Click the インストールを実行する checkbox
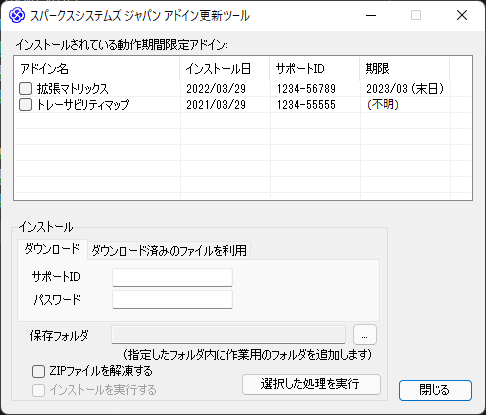The image size is (486, 415). tap(38, 390)
